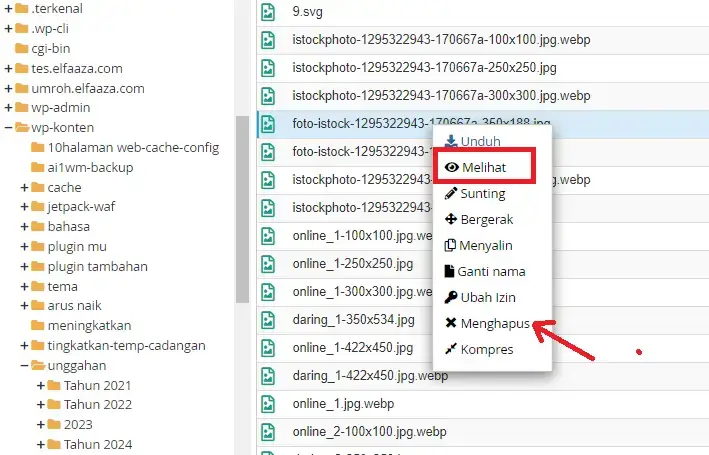Expand the .wp-cli folder

(8, 28)
